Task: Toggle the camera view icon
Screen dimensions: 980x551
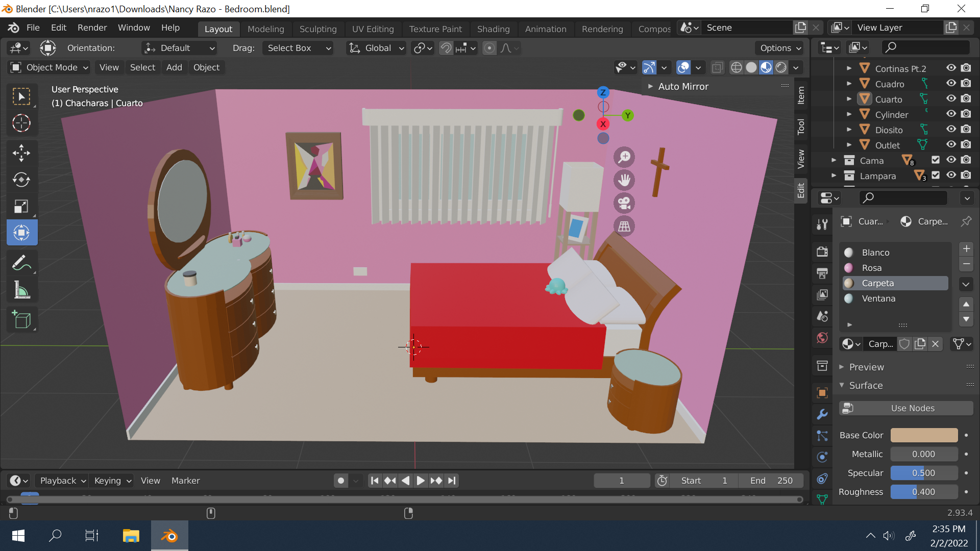Action: 624,203
